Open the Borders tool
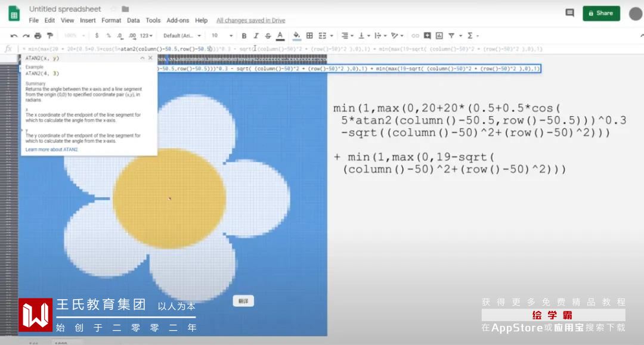Screen dimensions: 644x345 (x=309, y=36)
